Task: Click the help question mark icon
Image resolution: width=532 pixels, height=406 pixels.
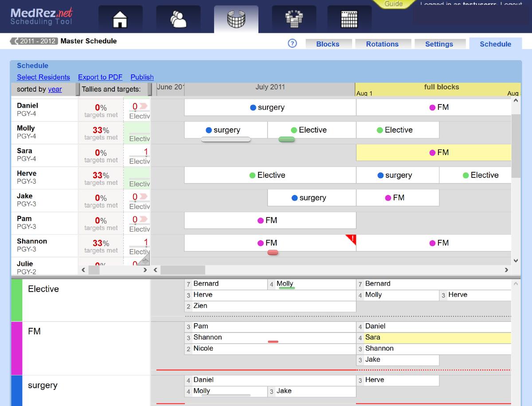Action: [292, 43]
